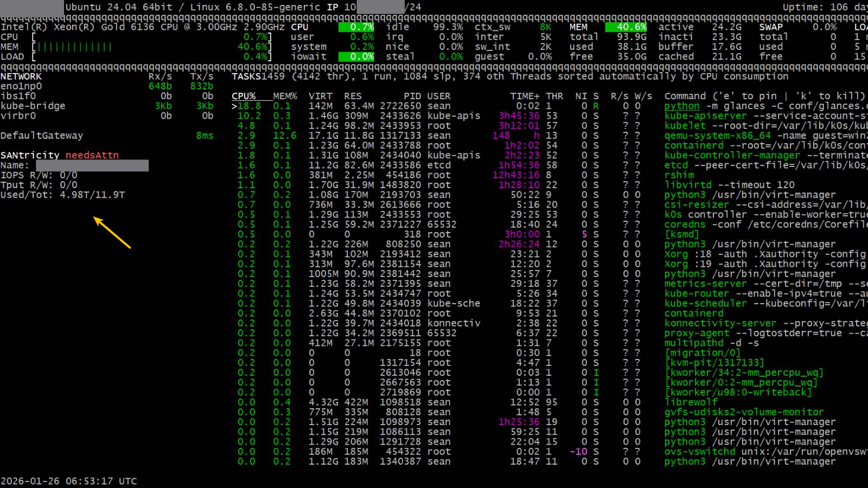Click the PID column header
The width and height of the screenshot is (868, 488).
tap(412, 96)
